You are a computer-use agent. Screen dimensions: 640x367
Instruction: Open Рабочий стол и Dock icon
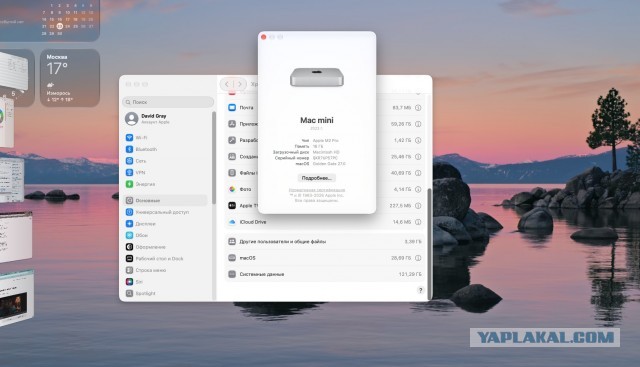pos(129,259)
